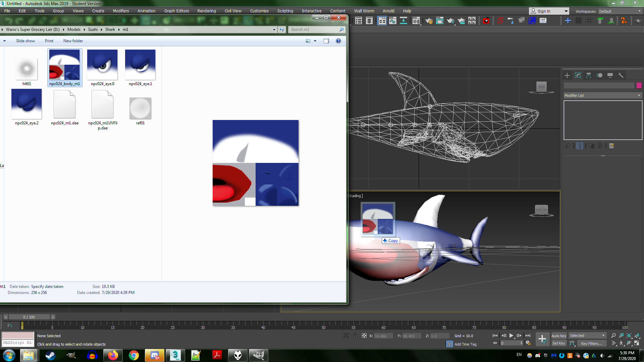Open the Rendered Frame Window icon

[x=440, y=21]
